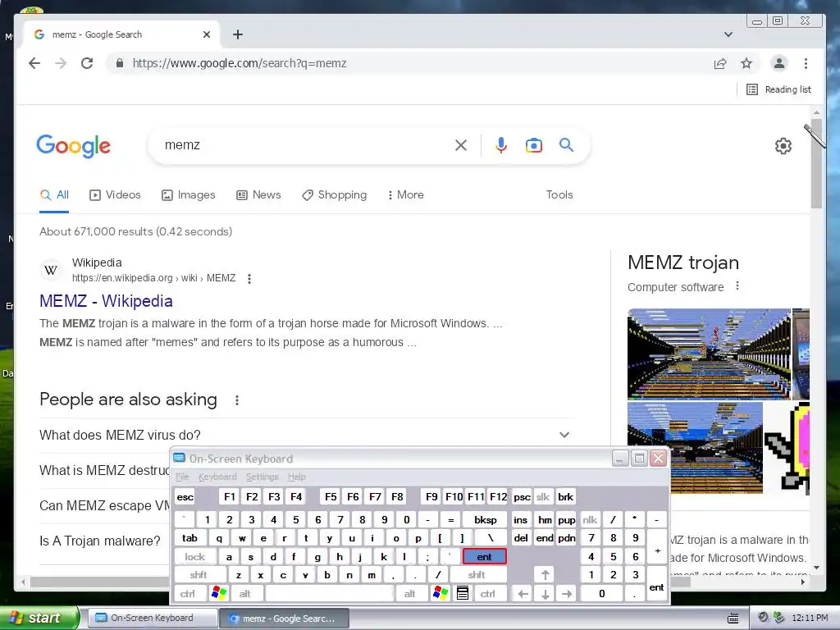The image size is (840, 630).
Task: Click the padlock site info icon
Action: point(120,63)
